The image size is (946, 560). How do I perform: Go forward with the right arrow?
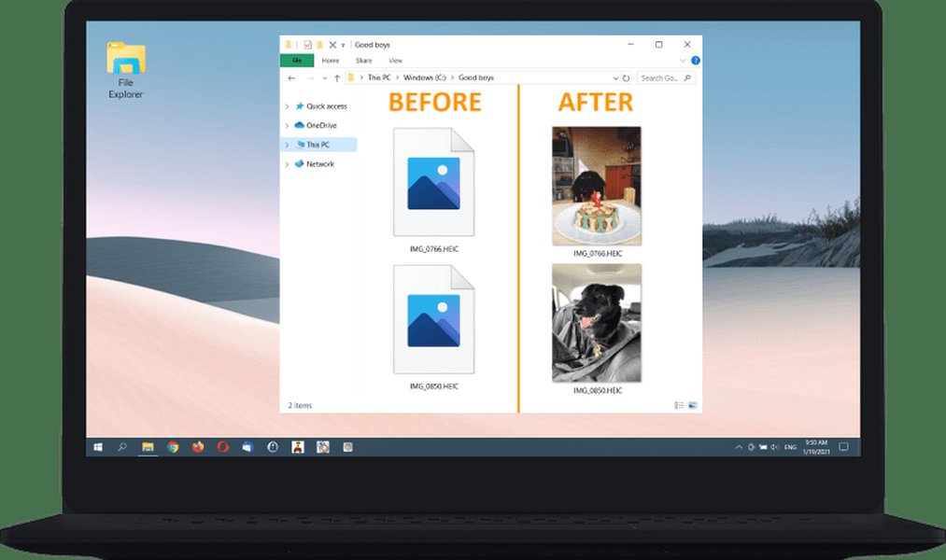click(310, 77)
